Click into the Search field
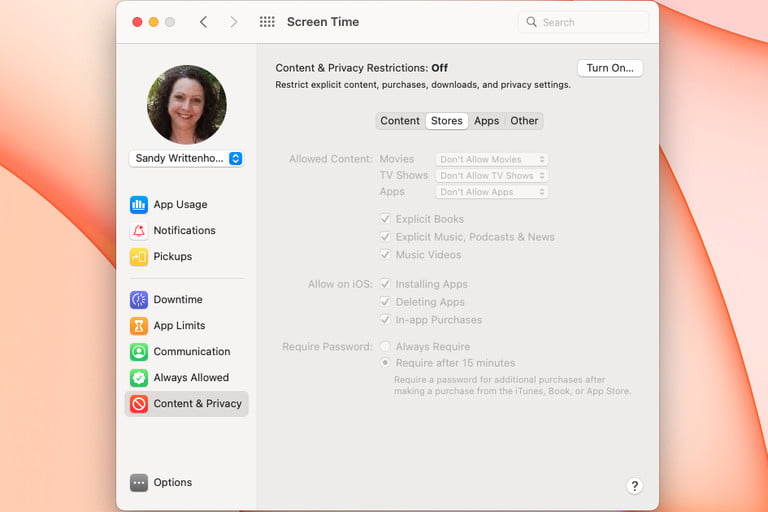This screenshot has width=768, height=512. tap(583, 22)
